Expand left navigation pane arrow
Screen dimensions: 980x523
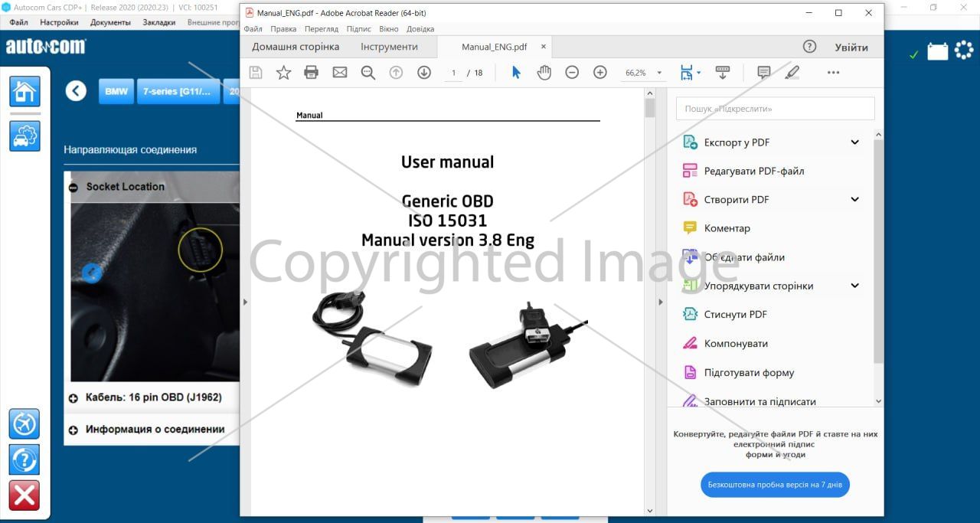(245, 302)
